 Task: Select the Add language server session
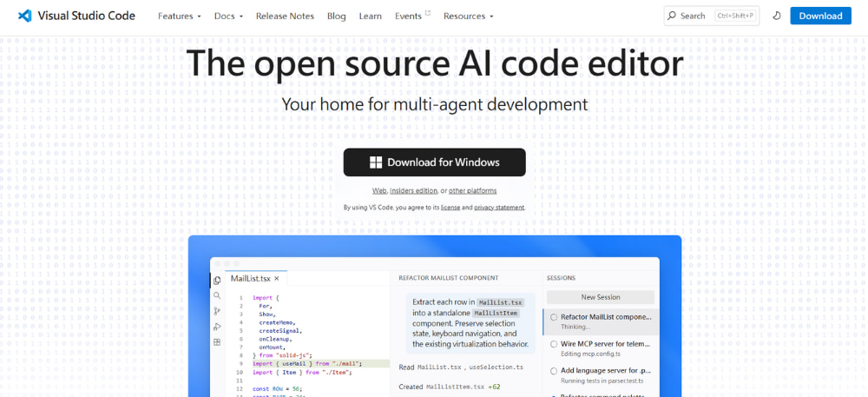click(x=602, y=375)
